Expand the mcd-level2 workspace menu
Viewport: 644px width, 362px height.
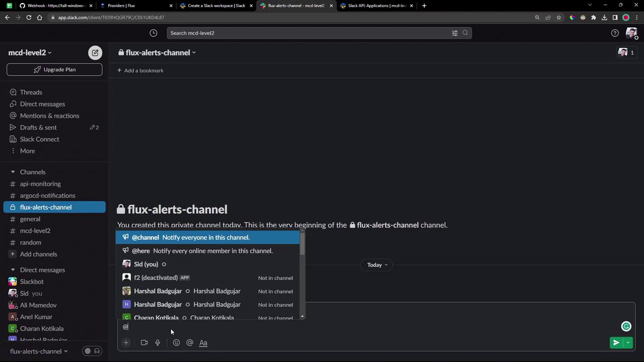coord(30,53)
